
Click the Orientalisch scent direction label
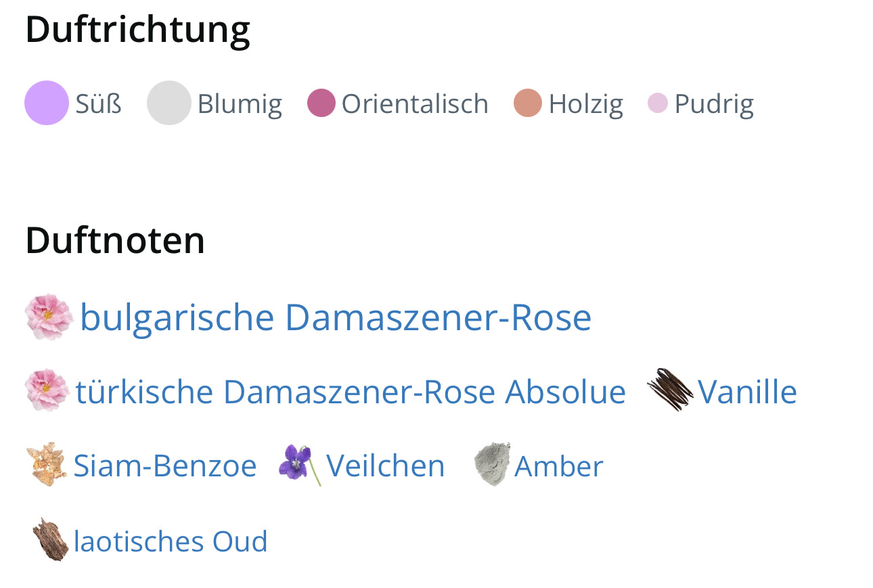point(415,104)
